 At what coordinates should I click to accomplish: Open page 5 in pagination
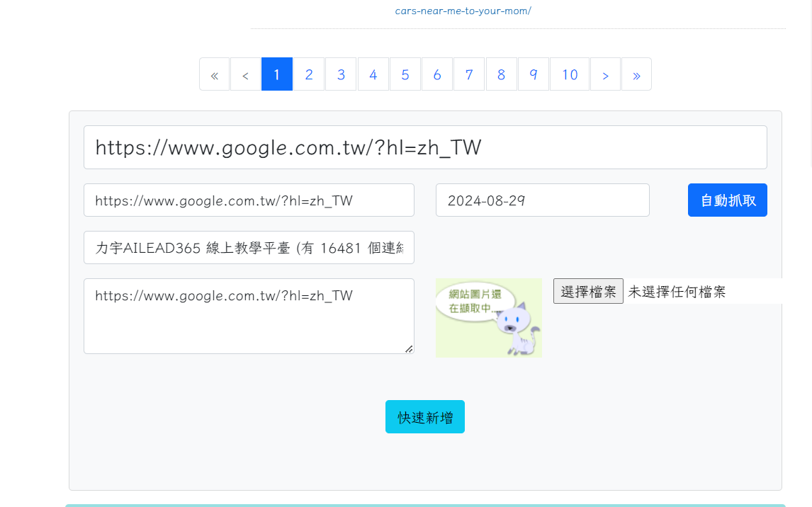(405, 74)
